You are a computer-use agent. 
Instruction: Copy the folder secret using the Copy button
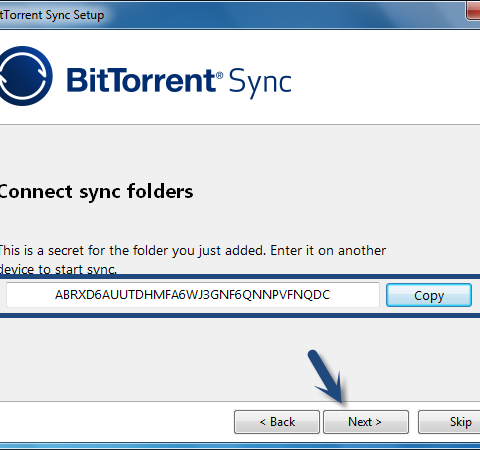(x=429, y=295)
